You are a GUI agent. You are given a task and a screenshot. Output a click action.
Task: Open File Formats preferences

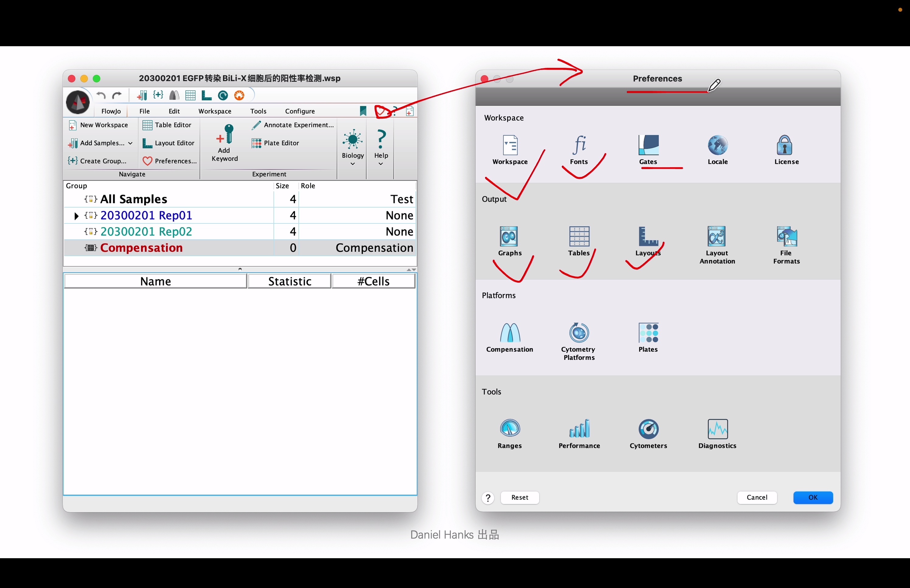786,237
